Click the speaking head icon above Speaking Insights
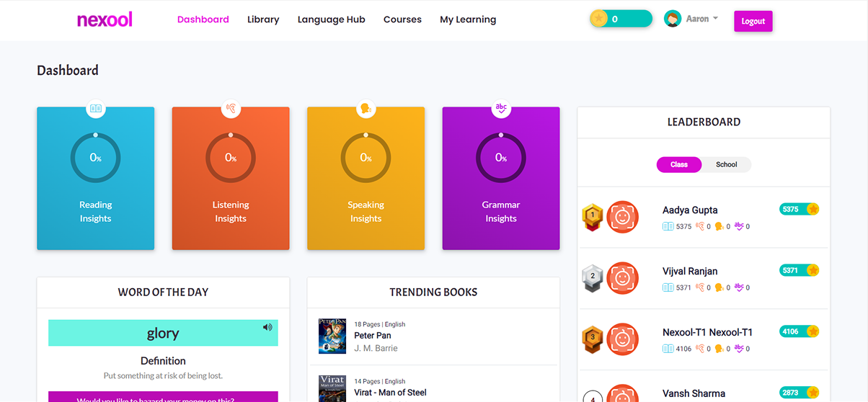The height and width of the screenshot is (402, 868). click(x=366, y=109)
